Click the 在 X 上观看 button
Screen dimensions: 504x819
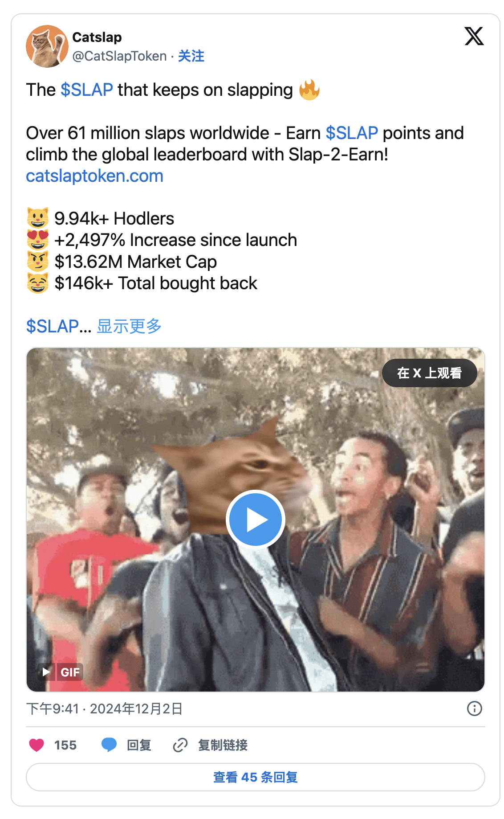430,373
